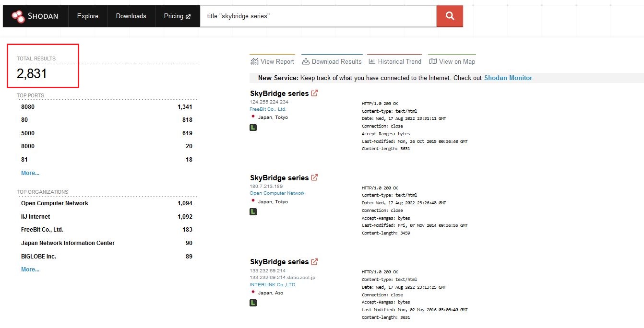This screenshot has height=328, width=644.
Task: Click the green L badge under INTERLINK result
Action: 253,303
